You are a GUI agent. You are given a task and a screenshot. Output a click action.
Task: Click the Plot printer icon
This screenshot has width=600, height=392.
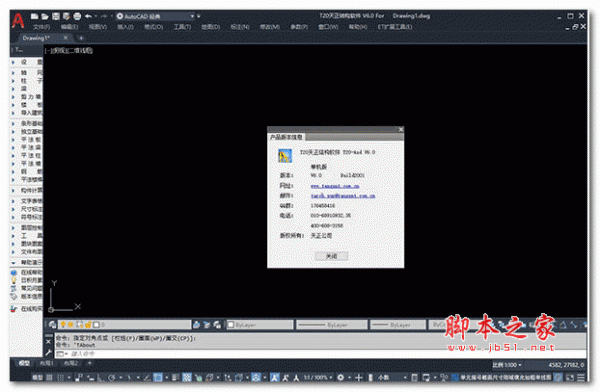[x=77, y=16]
